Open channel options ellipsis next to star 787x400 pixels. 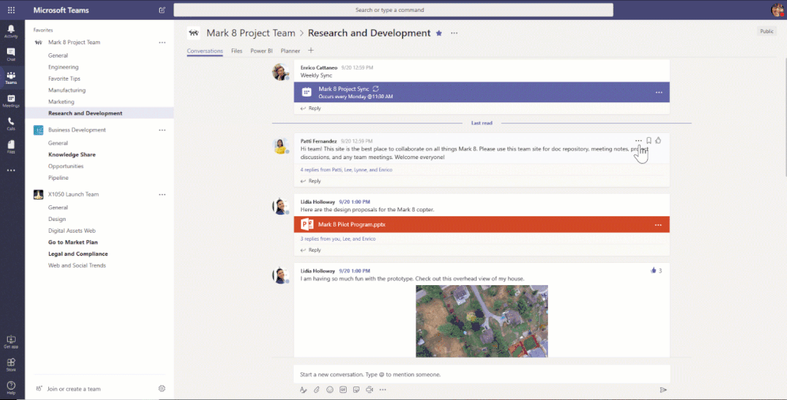pyautogui.click(x=454, y=33)
